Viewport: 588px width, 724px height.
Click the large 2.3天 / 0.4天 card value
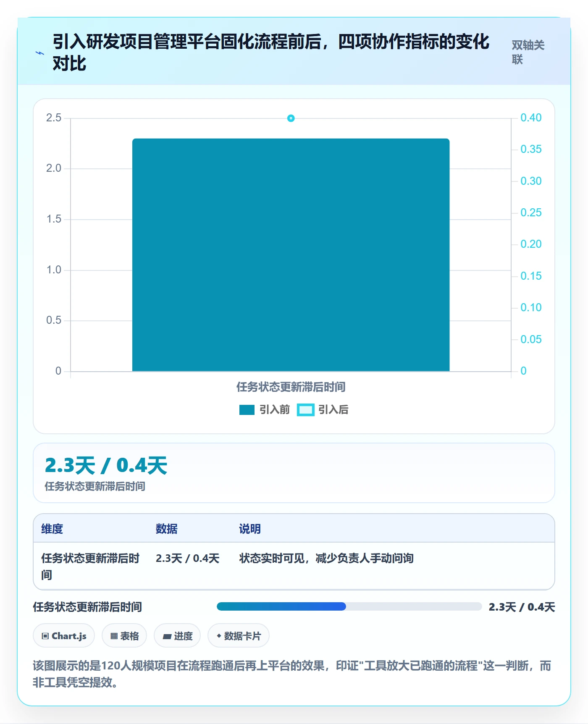[106, 465]
